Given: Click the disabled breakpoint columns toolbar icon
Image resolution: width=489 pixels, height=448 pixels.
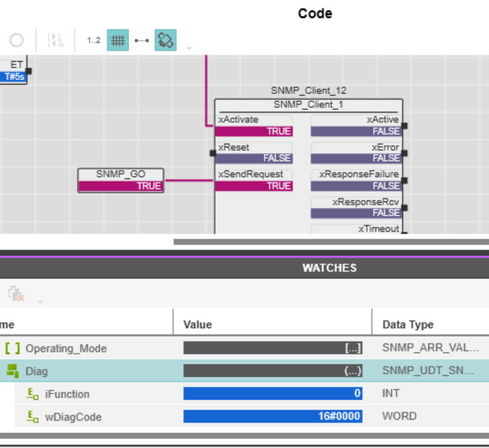Looking at the screenshot, I should (x=56, y=40).
